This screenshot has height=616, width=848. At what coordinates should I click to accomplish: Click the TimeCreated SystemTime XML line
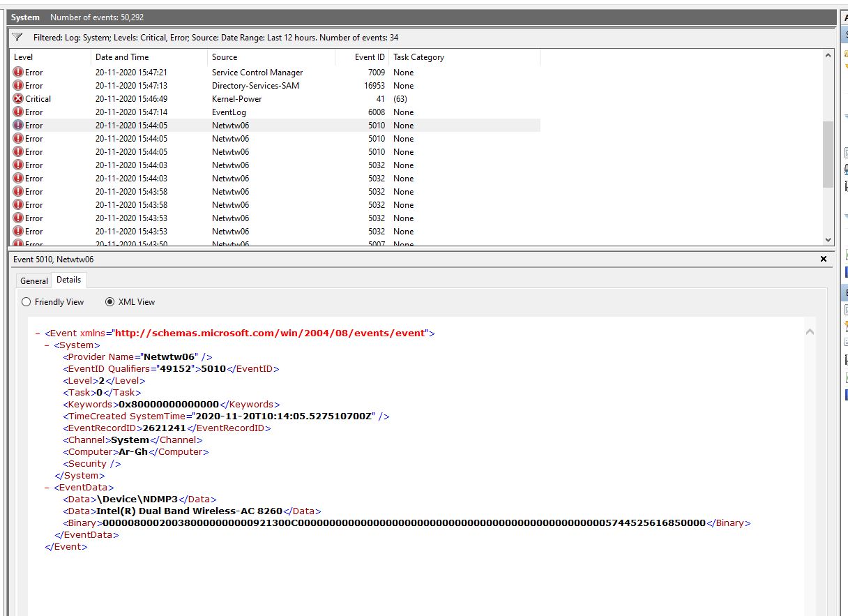click(226, 416)
